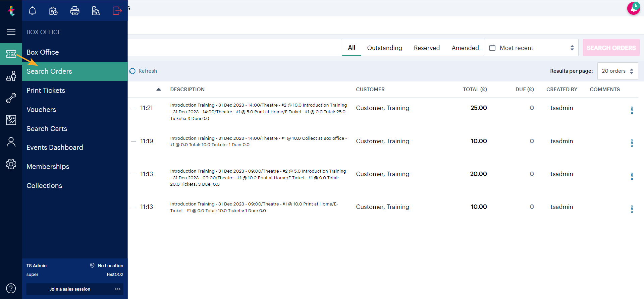Click the test002 account label
Image resolution: width=644 pixels, height=299 pixels.
pos(115,274)
